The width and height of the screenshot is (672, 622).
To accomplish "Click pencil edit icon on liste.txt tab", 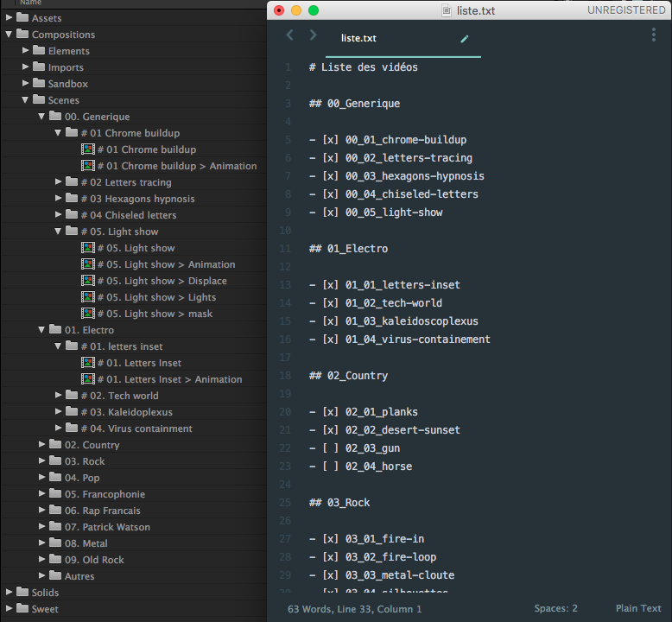I will click(465, 39).
